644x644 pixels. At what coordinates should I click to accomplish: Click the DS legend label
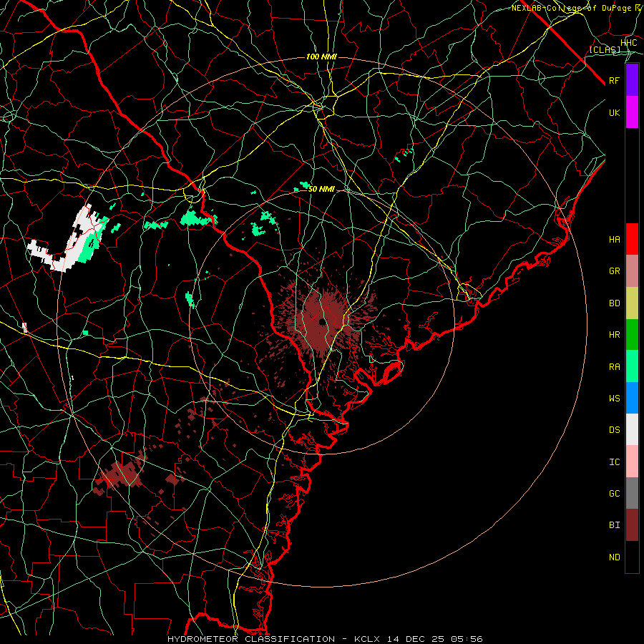coord(614,430)
